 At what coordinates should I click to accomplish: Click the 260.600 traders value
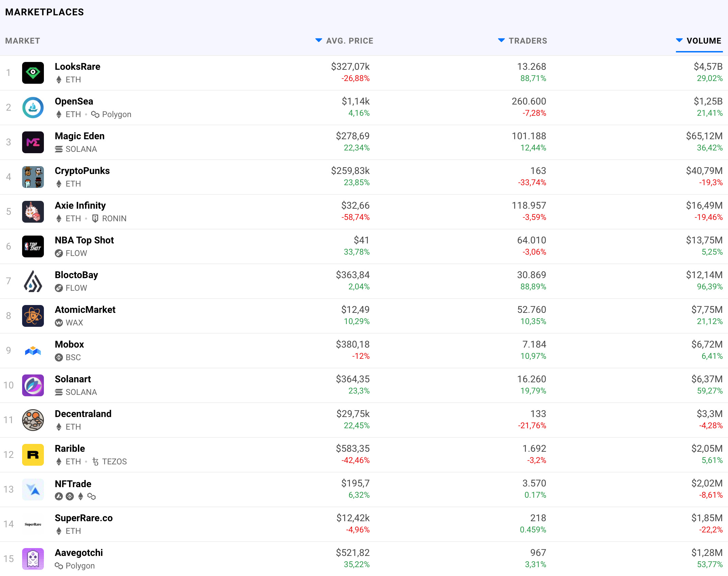529,101
